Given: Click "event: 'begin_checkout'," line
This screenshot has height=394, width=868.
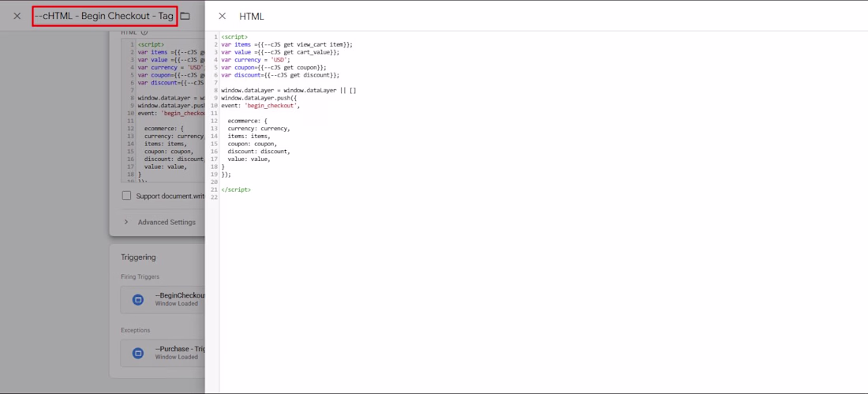Looking at the screenshot, I should tap(260, 105).
